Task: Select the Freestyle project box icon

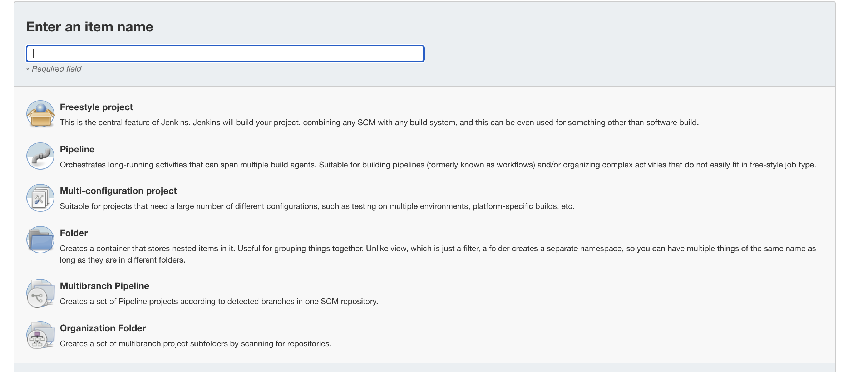Action: click(x=40, y=114)
